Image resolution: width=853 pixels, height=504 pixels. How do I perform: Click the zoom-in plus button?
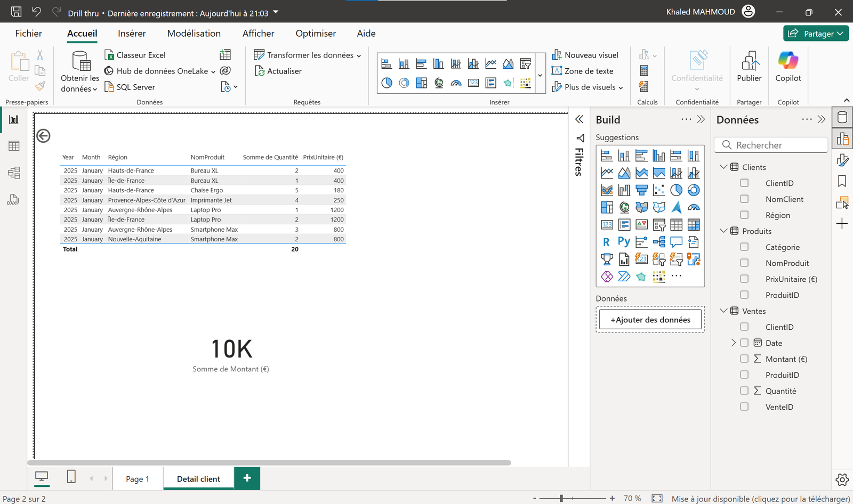(x=612, y=498)
